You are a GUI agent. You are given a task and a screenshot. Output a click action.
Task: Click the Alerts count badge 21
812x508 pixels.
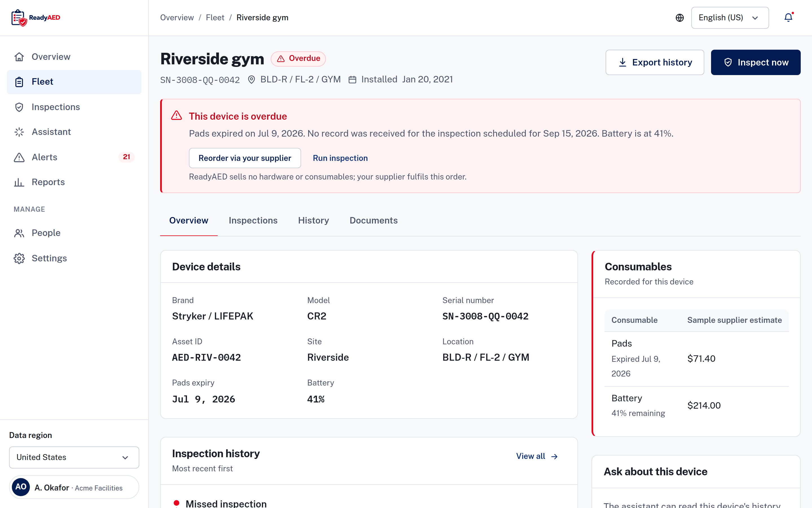click(x=127, y=157)
